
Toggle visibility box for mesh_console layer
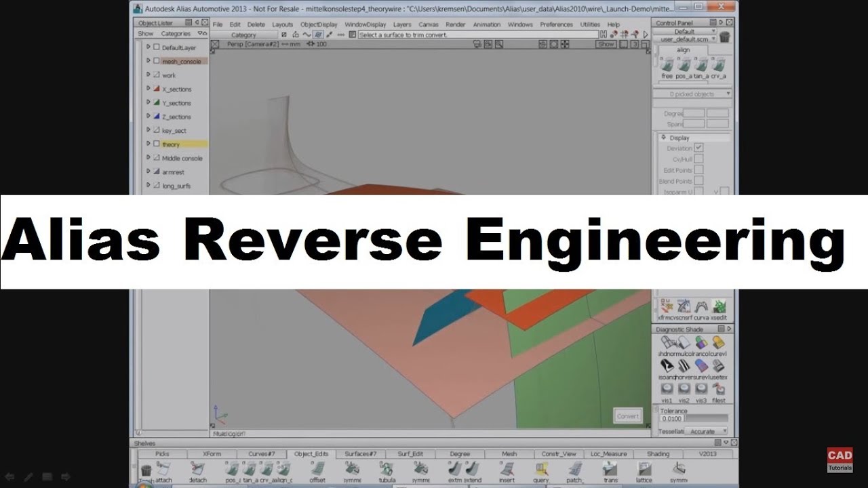[157, 61]
